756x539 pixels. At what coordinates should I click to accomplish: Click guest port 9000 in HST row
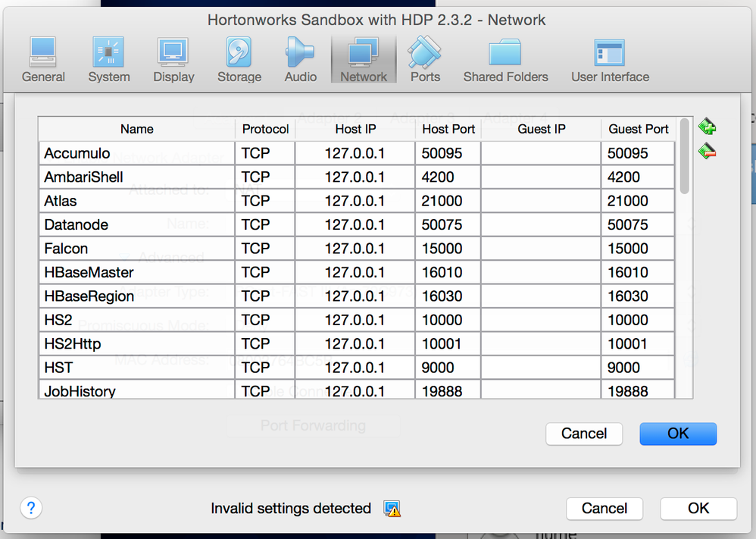(x=638, y=367)
